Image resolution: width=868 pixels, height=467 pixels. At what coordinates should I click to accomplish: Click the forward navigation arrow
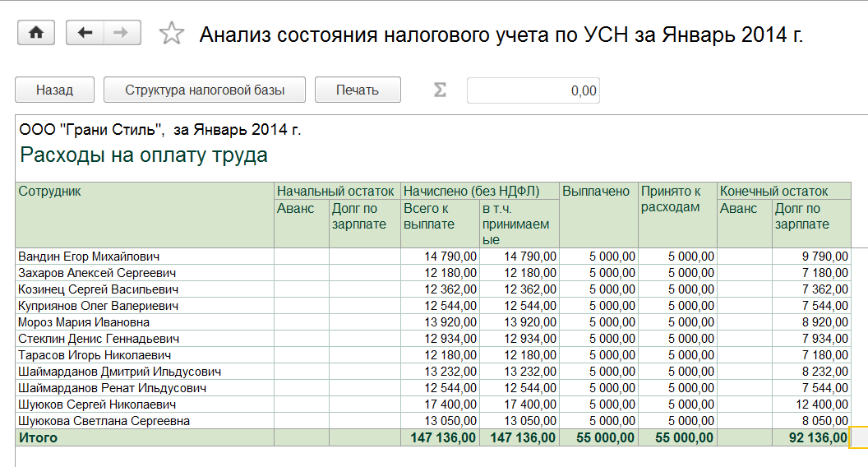click(x=121, y=33)
